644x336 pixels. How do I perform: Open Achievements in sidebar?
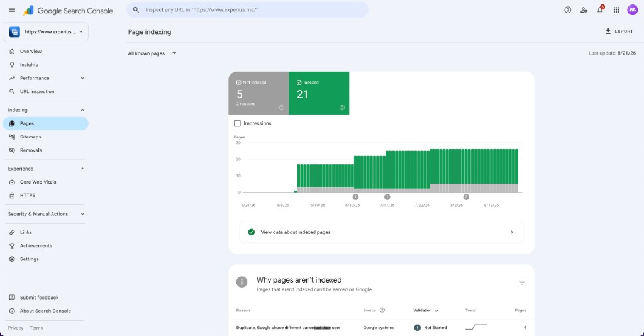point(45,245)
